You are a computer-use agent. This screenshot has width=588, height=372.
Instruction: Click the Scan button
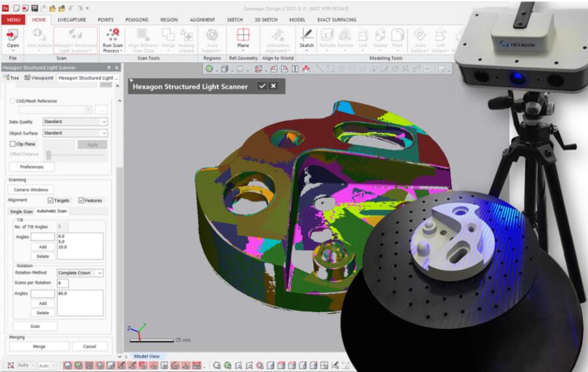35,326
